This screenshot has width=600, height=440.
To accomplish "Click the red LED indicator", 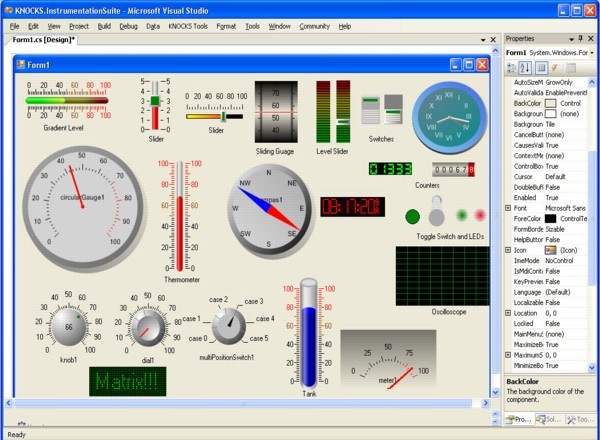I will (479, 215).
